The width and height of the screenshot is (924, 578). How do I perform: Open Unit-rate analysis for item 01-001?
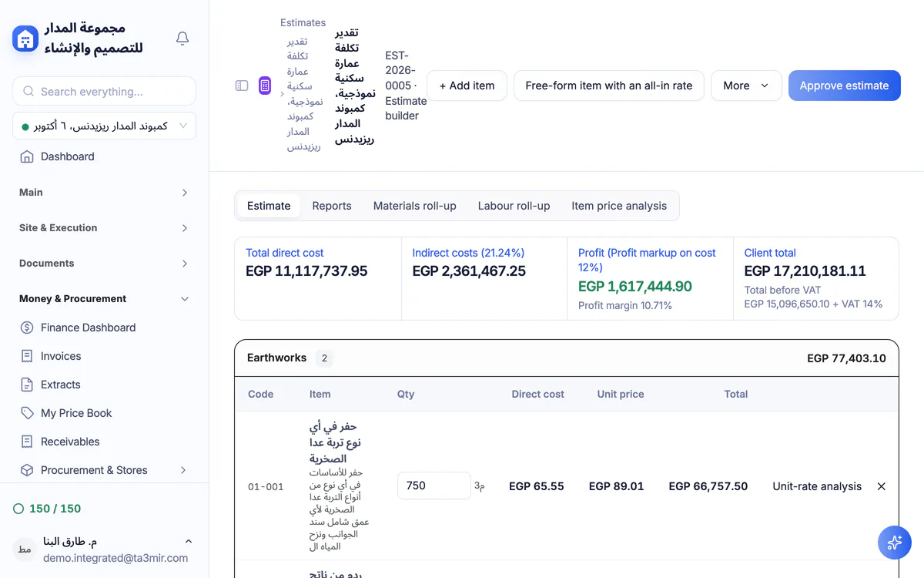(817, 486)
